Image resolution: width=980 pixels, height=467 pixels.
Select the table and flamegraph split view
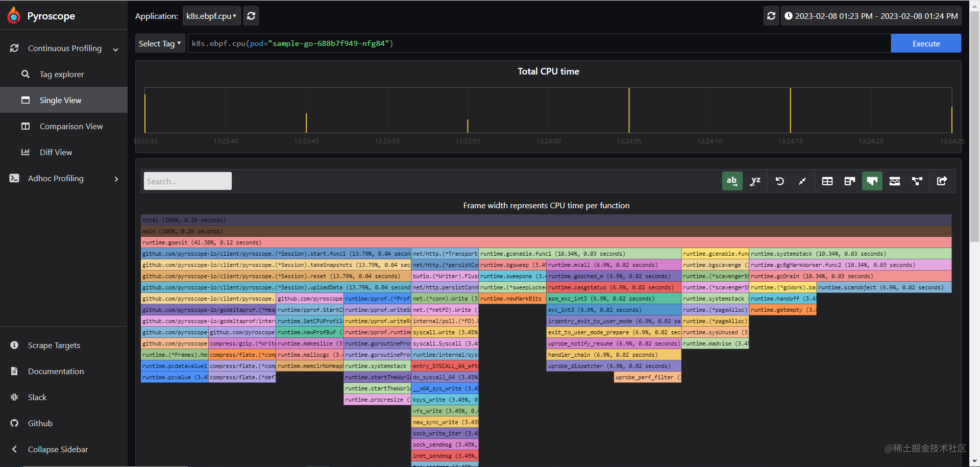[850, 181]
